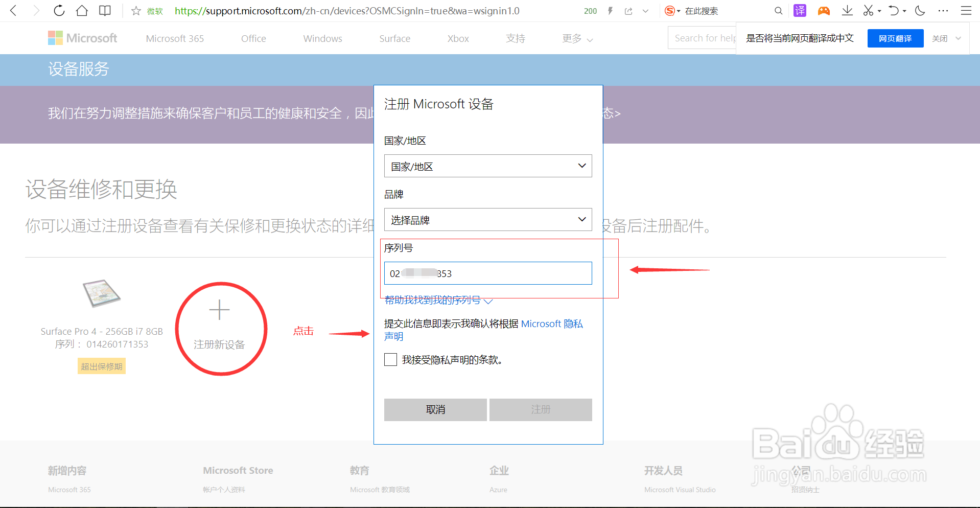Open Surface nav item

[x=394, y=38]
